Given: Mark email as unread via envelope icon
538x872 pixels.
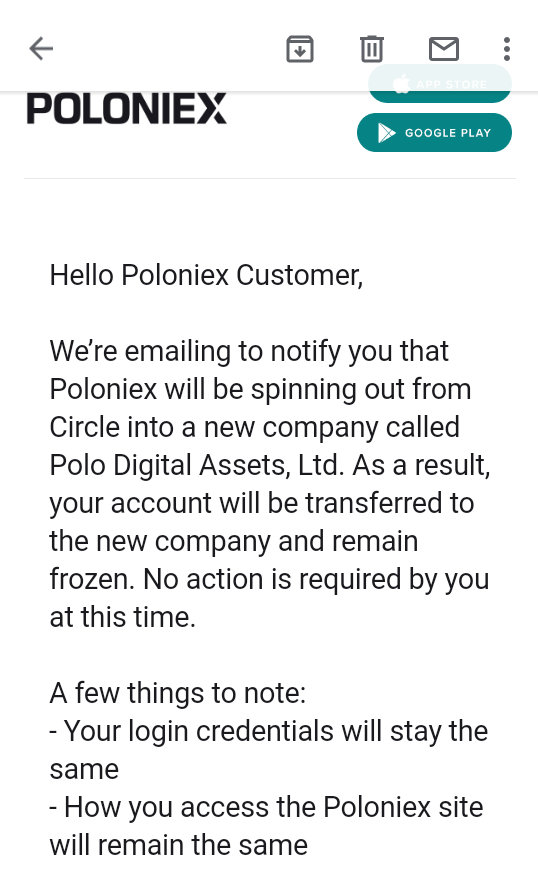Looking at the screenshot, I should point(444,49).
